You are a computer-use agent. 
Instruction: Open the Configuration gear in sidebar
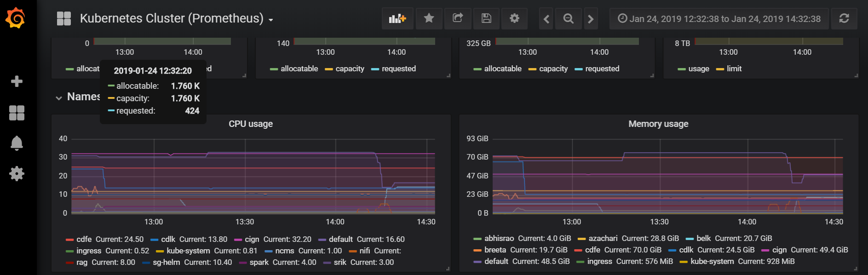pos(17,173)
